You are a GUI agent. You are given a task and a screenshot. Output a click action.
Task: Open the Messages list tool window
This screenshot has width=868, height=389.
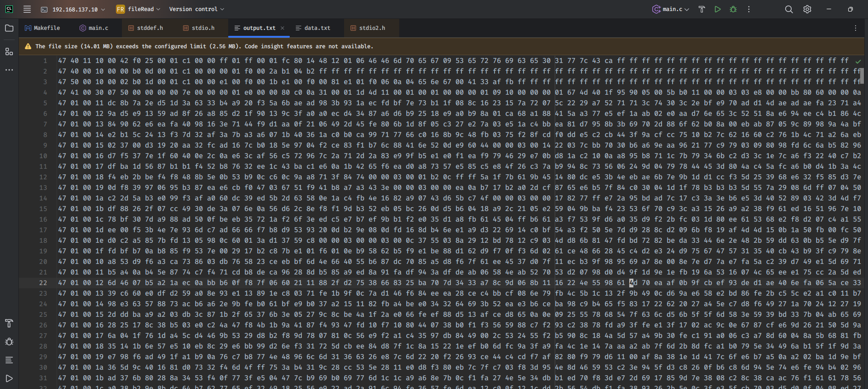pos(9,360)
